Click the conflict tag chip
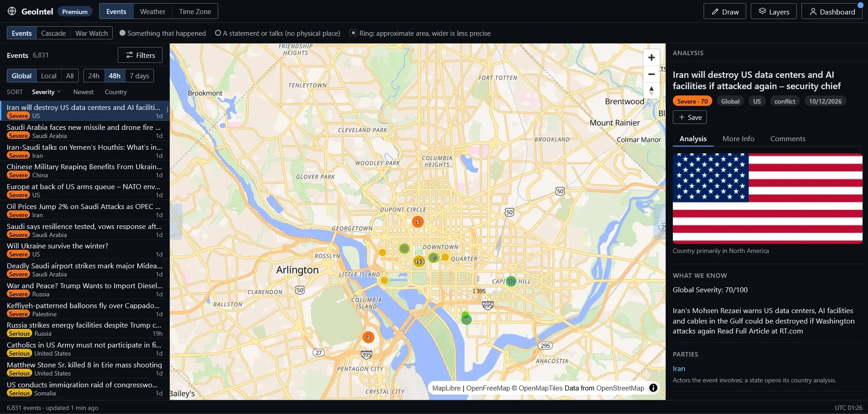 pos(785,101)
